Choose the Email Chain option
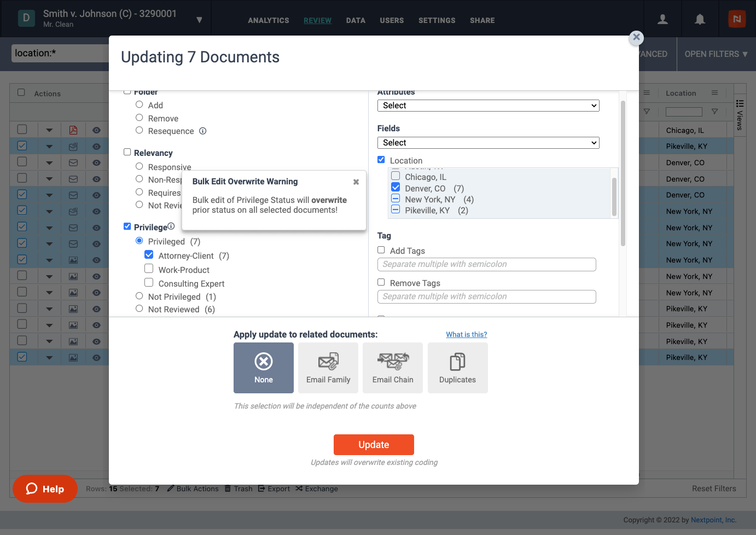 click(393, 368)
